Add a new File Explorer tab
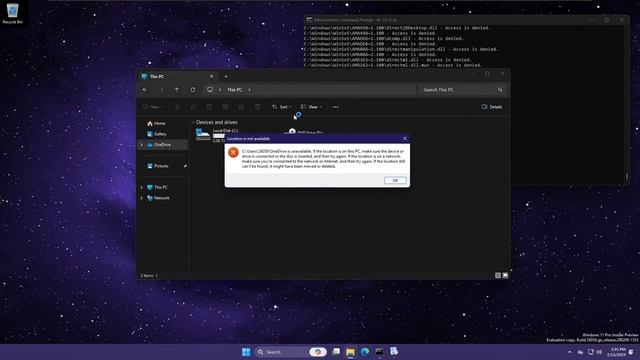Image resolution: width=640 pixels, height=360 pixels. [226, 76]
